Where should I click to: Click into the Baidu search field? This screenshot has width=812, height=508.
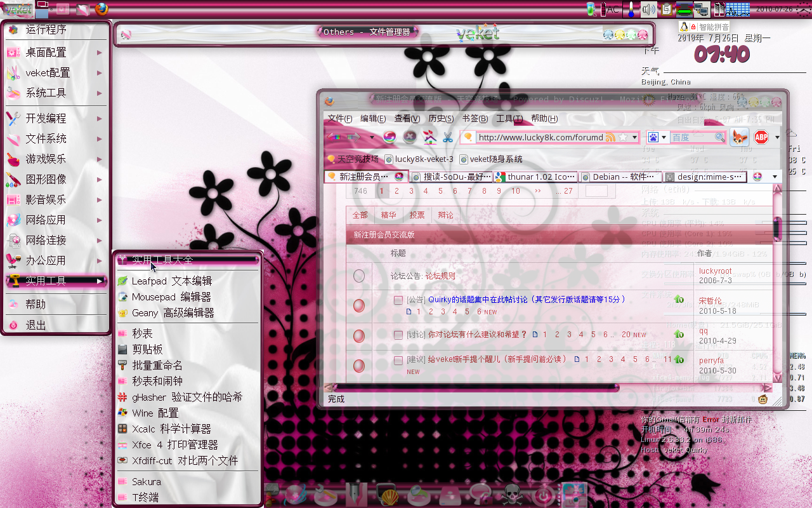(693, 137)
